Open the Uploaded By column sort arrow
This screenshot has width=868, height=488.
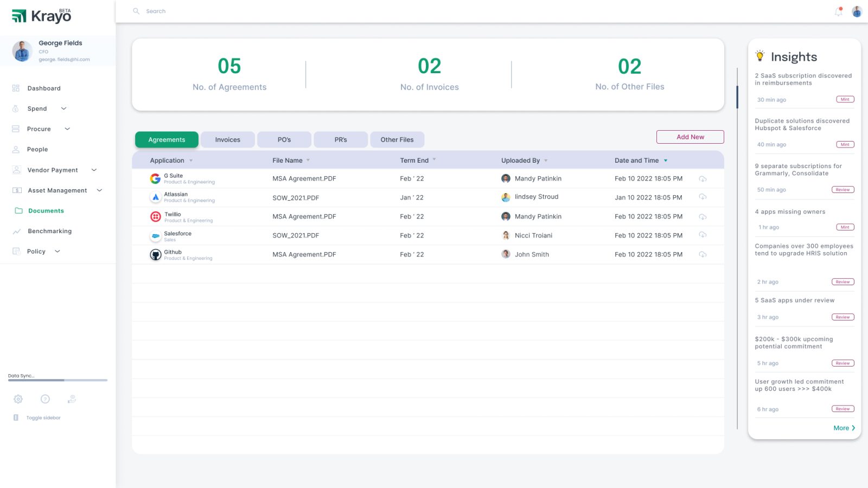(546, 160)
